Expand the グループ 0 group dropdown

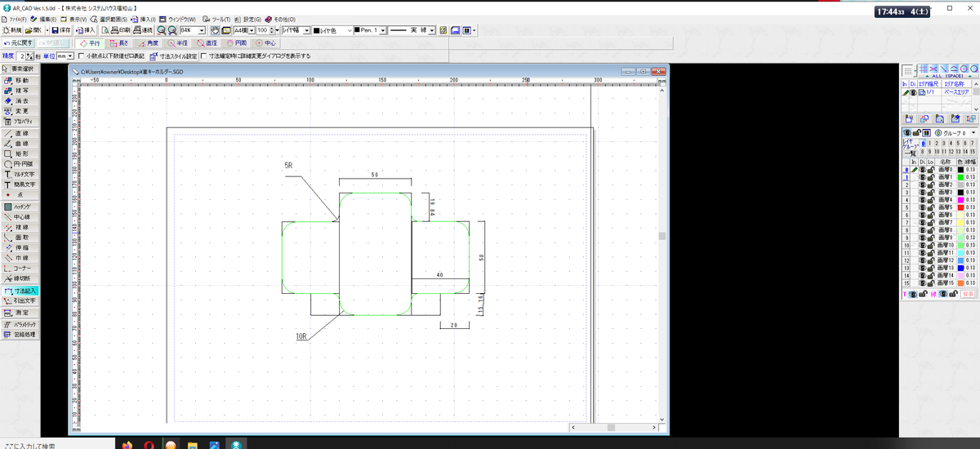click(973, 132)
